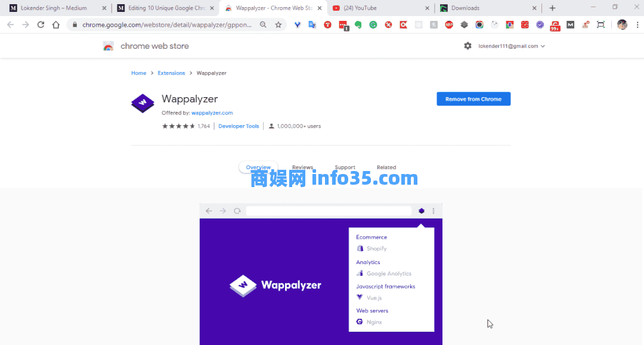Open the browser home page
This screenshot has height=345, width=644.
point(56,24)
